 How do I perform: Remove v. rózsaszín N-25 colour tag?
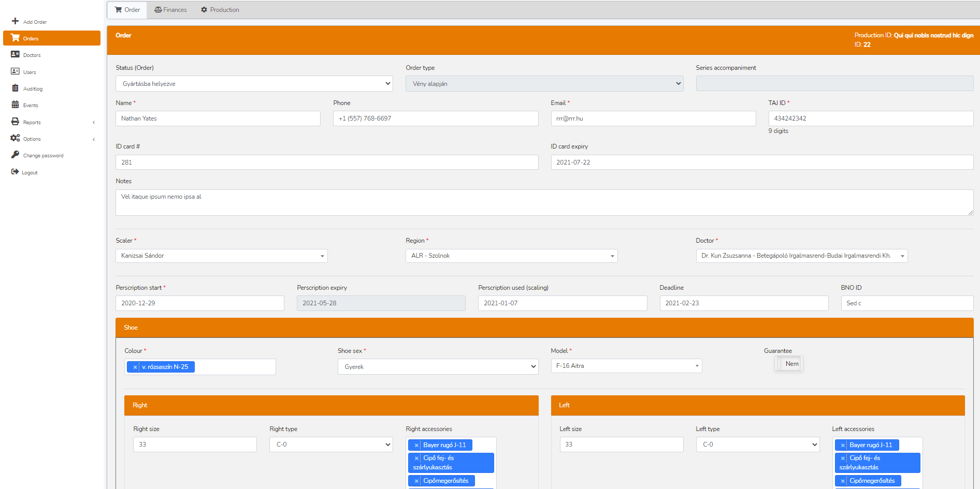pos(135,367)
